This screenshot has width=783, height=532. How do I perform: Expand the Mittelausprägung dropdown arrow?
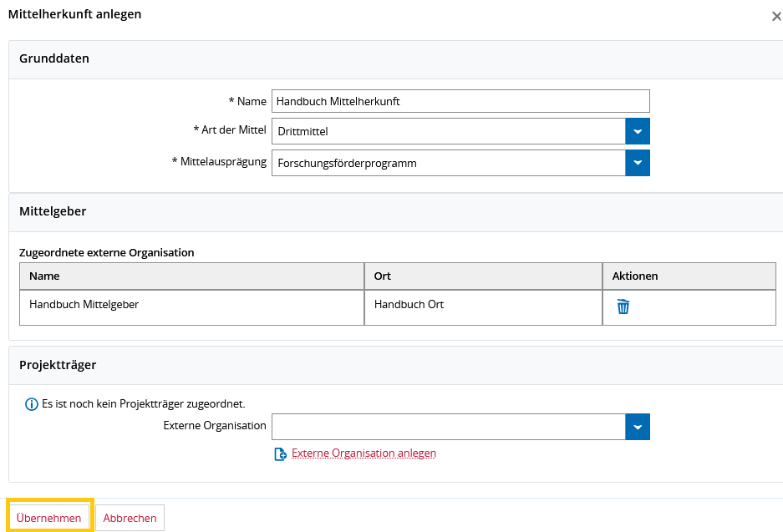(638, 163)
